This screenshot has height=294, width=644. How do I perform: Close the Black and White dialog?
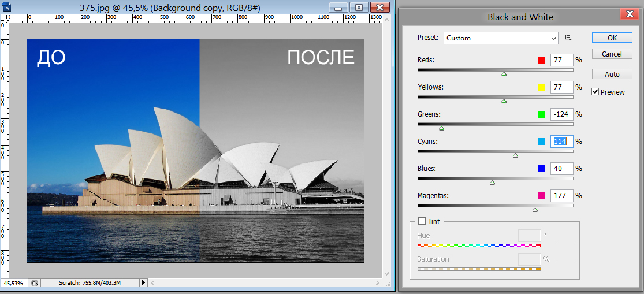tap(629, 15)
